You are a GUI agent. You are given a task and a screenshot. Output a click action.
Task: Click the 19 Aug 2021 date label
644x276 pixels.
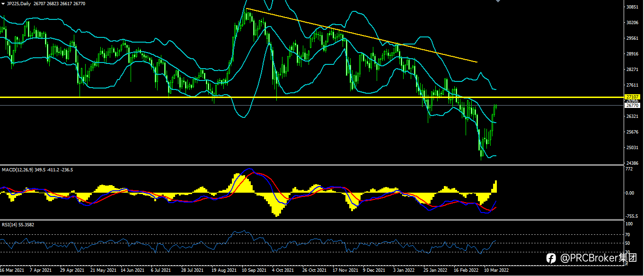(x=224, y=270)
